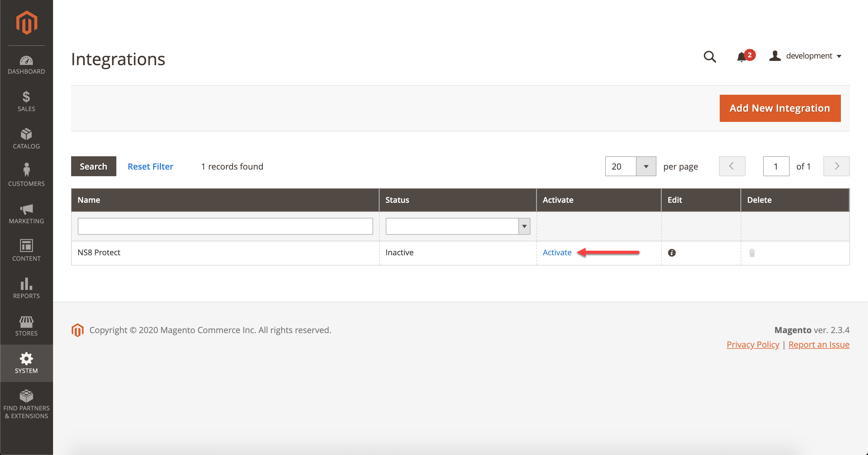Open the Catalog sidebar section

[x=26, y=138]
